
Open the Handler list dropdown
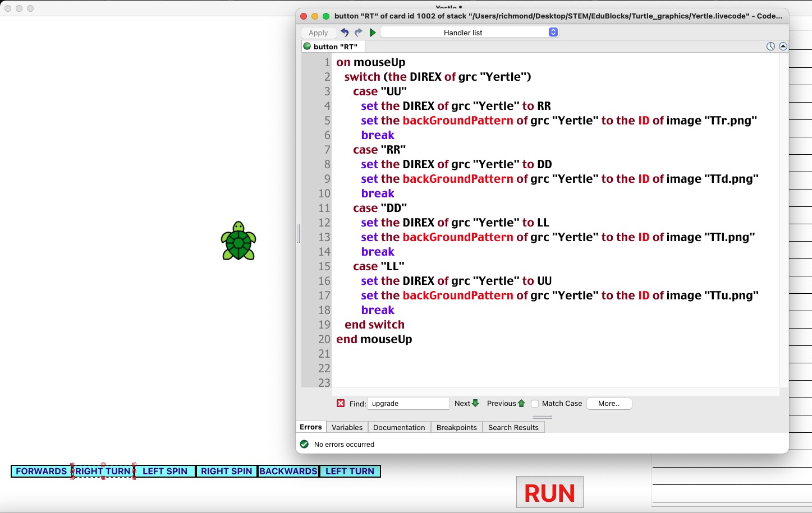point(469,33)
